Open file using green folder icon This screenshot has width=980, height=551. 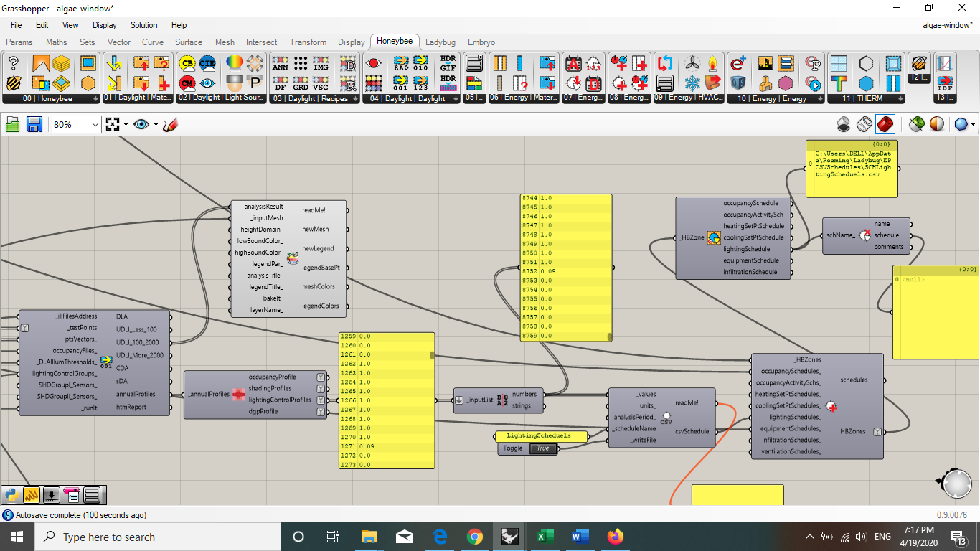pos(13,124)
